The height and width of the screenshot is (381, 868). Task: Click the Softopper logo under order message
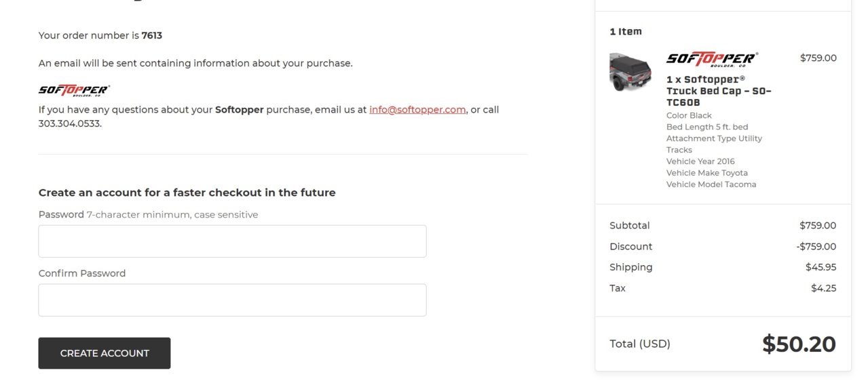[74, 90]
